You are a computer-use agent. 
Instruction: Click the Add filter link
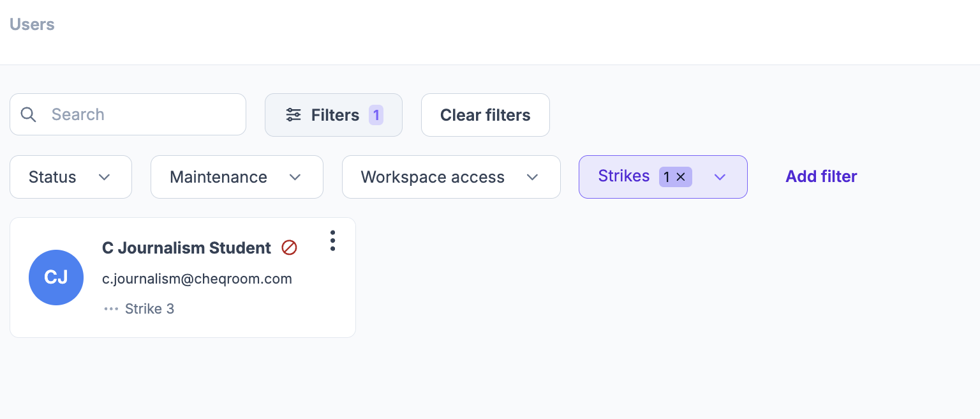point(821,176)
